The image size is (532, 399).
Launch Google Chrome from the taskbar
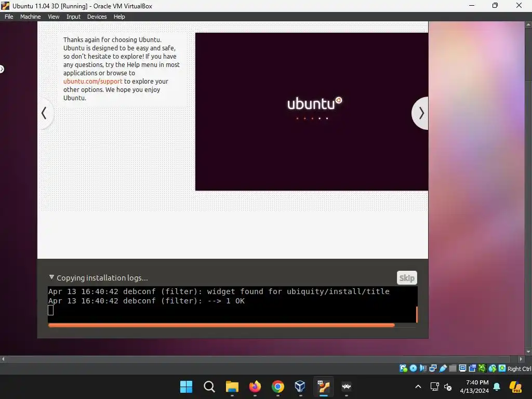(x=278, y=387)
